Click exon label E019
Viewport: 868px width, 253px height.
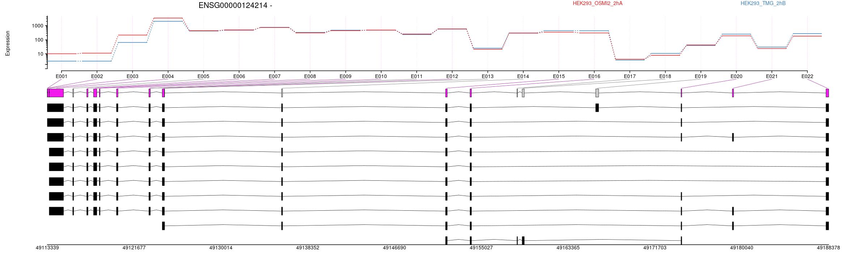click(x=701, y=76)
